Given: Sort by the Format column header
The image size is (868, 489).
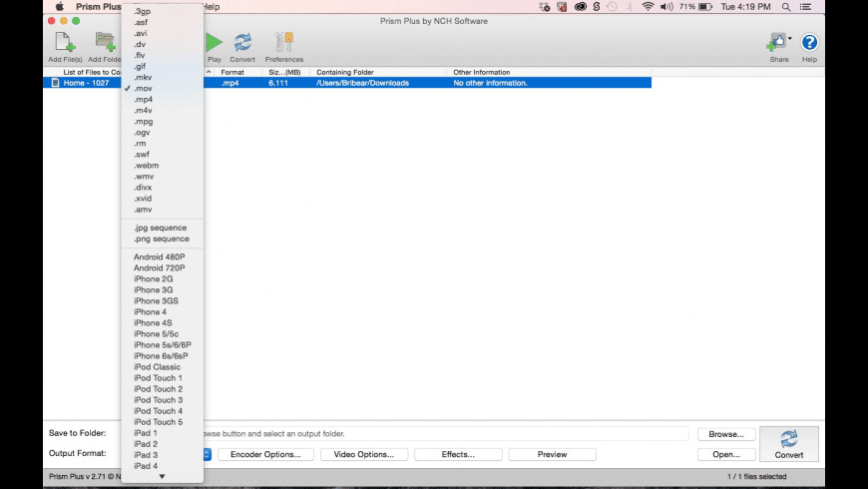Looking at the screenshot, I should click(x=232, y=72).
